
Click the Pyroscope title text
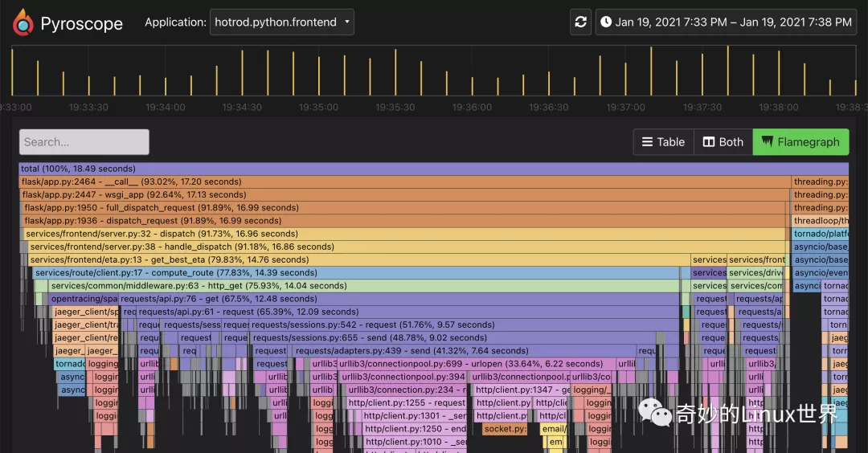[x=81, y=23]
